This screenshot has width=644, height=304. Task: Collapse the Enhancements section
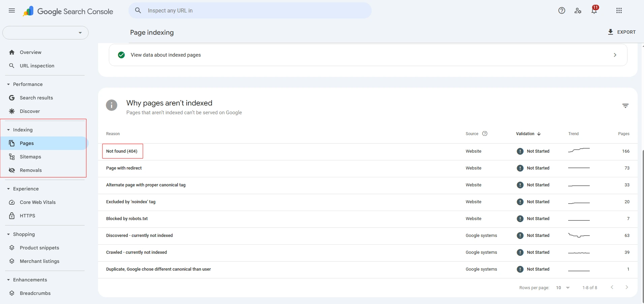(8, 280)
